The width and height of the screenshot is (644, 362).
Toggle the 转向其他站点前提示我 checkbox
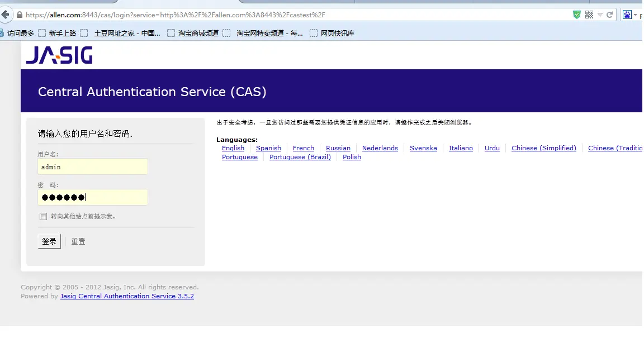pos(43,216)
